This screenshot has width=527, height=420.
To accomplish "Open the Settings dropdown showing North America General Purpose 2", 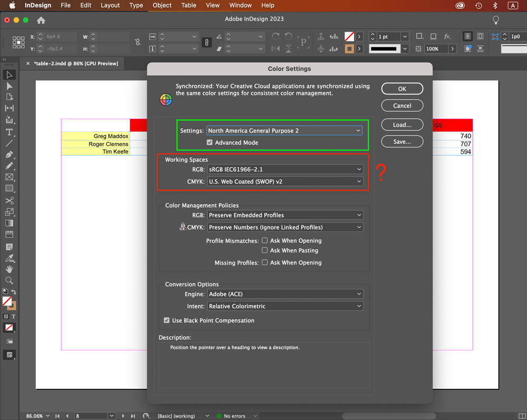I will click(x=284, y=130).
